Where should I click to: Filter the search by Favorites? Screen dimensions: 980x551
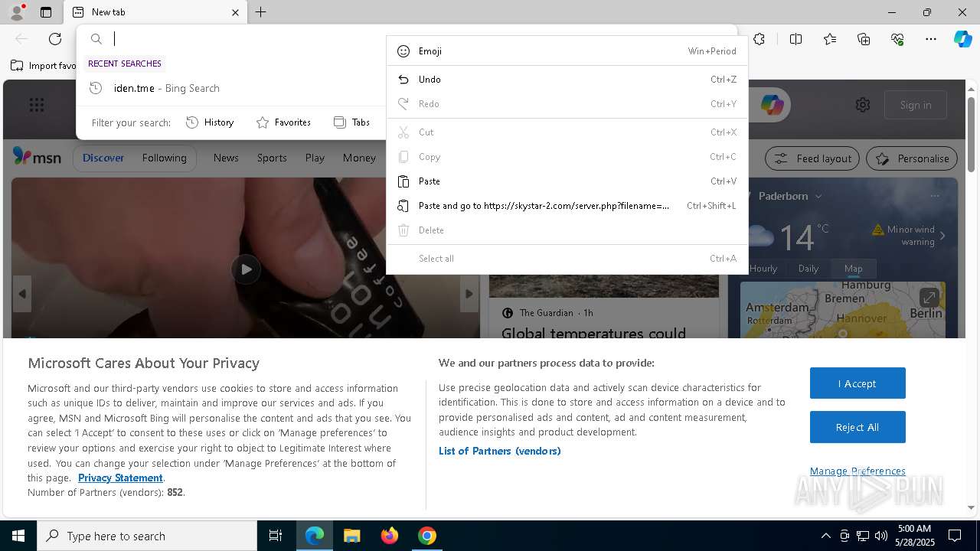point(284,122)
